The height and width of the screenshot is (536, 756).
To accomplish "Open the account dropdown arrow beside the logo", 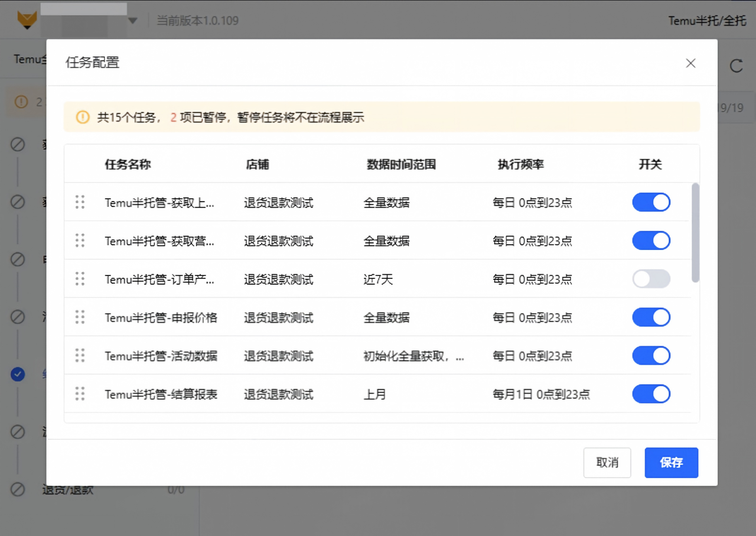I will point(133,21).
